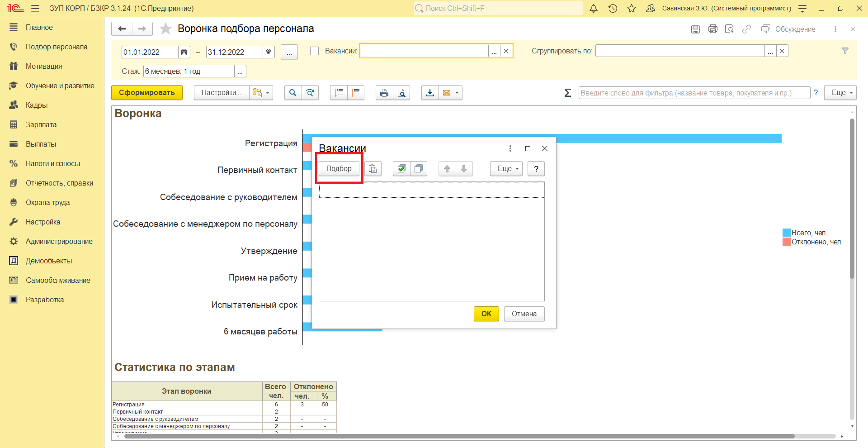Paste from clipboard in Вакансии dialog

point(373,169)
